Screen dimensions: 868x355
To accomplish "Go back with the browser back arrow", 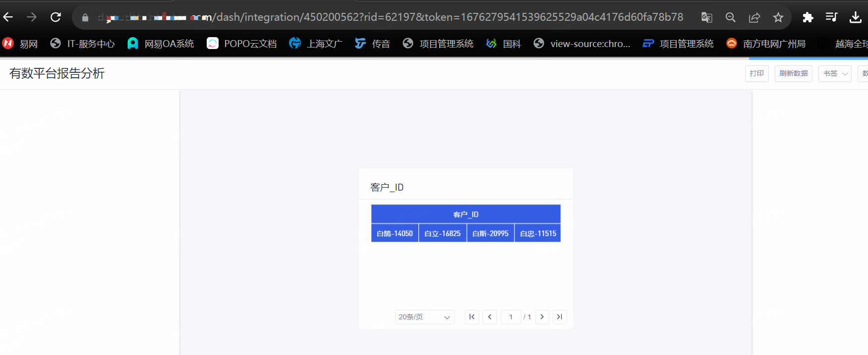I will click(8, 17).
